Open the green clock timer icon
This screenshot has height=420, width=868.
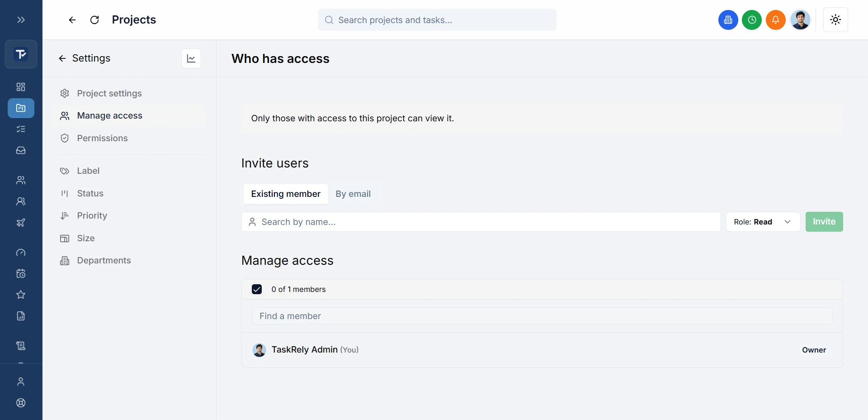(x=752, y=20)
